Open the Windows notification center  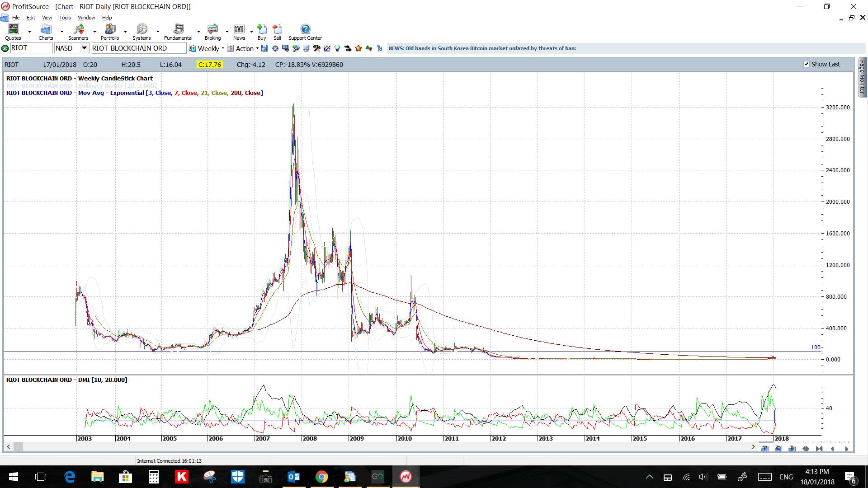(x=850, y=477)
